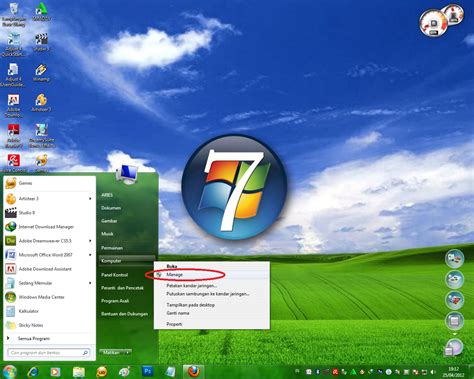This screenshot has height=379, width=474.
Task: Open the shutdown options arrow beside Matikan
Action: [x=127, y=352]
